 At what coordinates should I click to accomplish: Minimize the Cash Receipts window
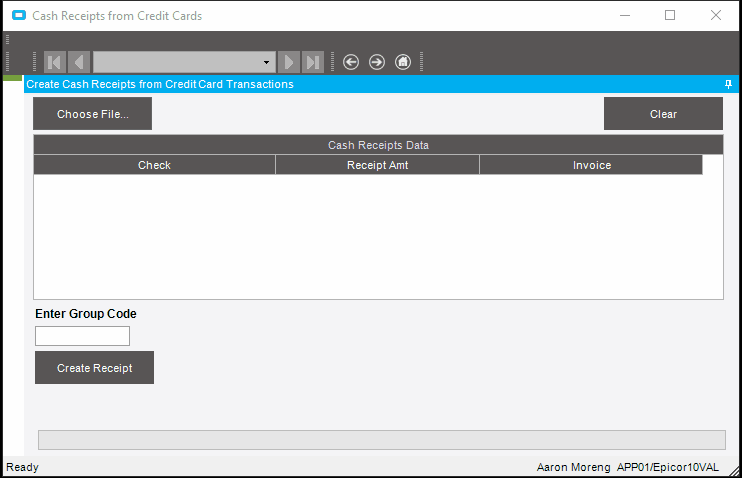click(x=625, y=15)
